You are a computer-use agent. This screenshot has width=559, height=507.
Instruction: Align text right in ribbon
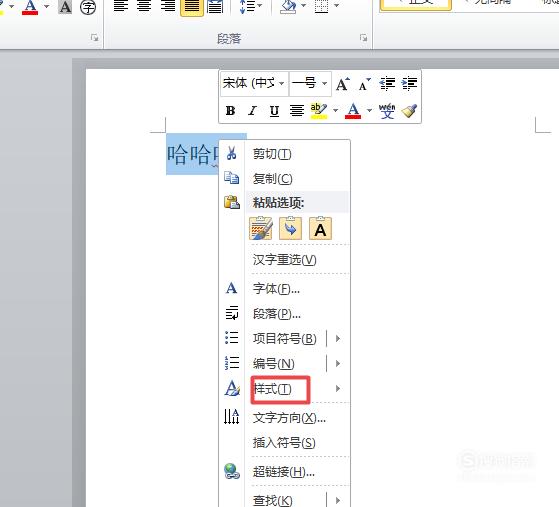tap(168, 6)
